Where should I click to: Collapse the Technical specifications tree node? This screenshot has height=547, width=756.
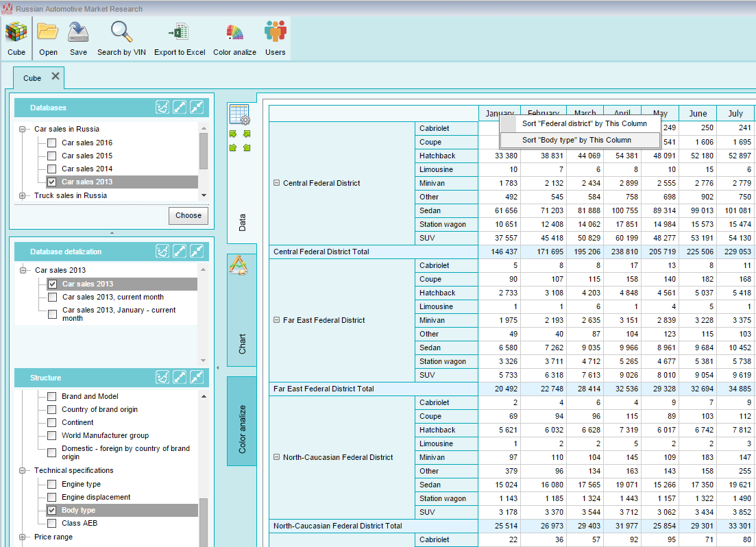tap(22, 470)
